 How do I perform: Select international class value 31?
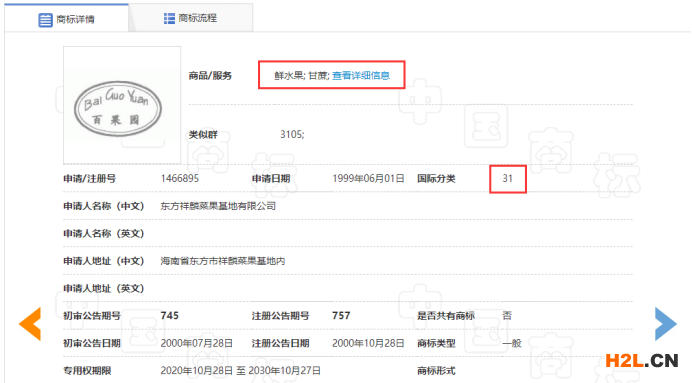click(x=508, y=178)
